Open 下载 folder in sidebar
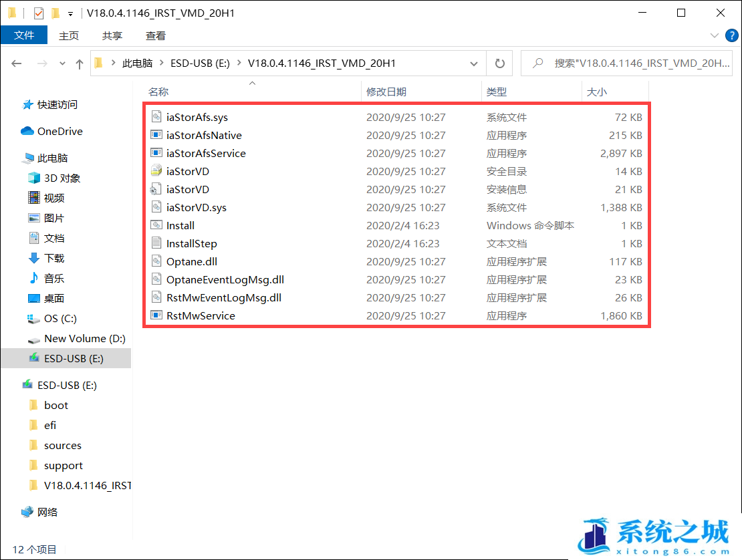Screen dimensions: 742x560 (46, 258)
